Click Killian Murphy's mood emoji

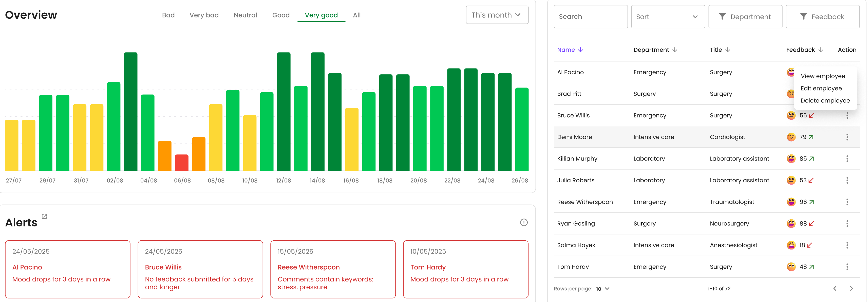(x=791, y=159)
